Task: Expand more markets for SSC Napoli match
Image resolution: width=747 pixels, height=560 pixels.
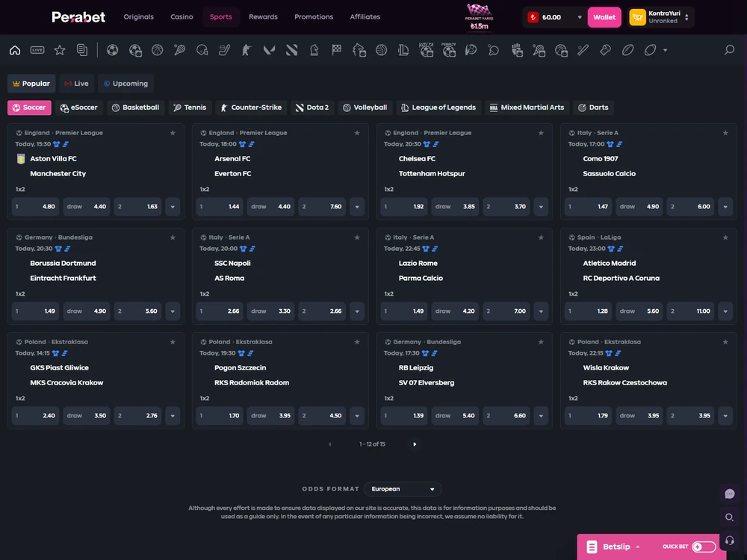Action: coord(357,311)
